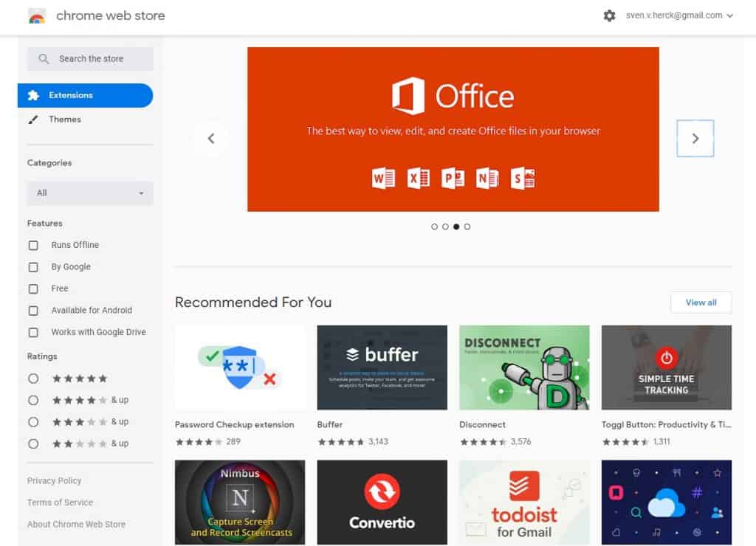Image resolution: width=756 pixels, height=546 pixels.
Task: Enable the Runs Offline filter
Action: pos(33,245)
